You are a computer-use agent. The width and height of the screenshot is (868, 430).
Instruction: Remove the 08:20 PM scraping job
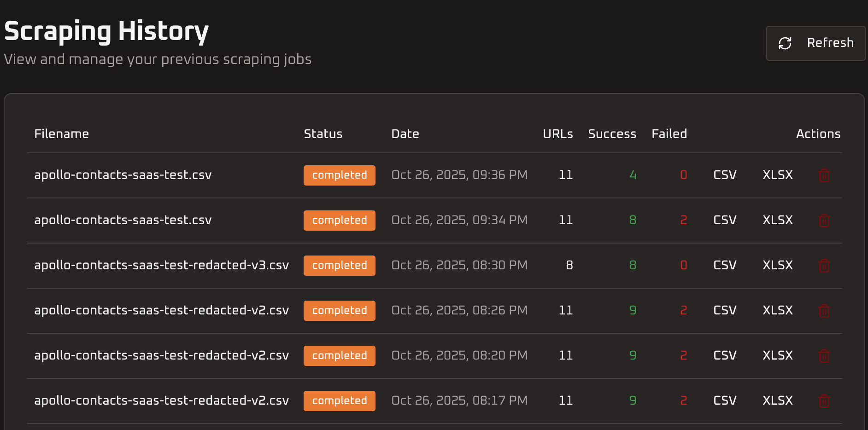coord(824,355)
